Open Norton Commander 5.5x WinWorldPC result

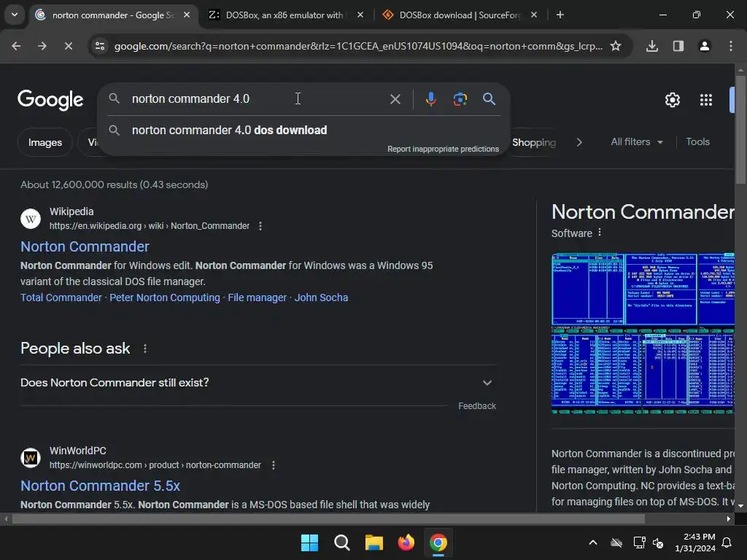click(100, 486)
